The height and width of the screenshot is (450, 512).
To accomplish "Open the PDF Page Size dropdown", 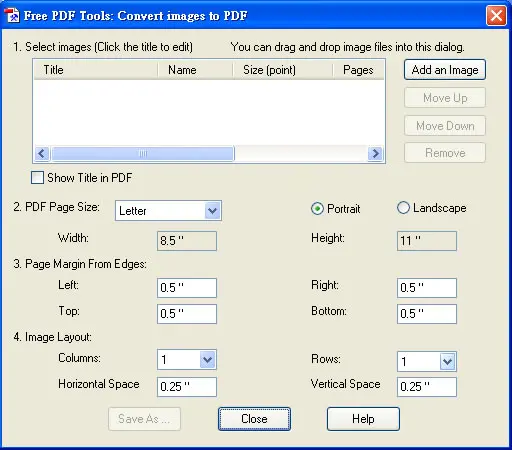I will tap(212, 211).
